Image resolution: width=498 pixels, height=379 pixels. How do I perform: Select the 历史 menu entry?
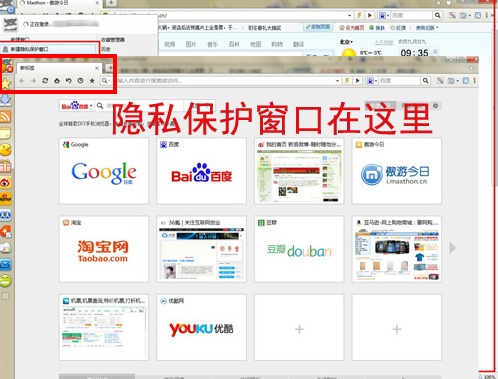pos(106,49)
